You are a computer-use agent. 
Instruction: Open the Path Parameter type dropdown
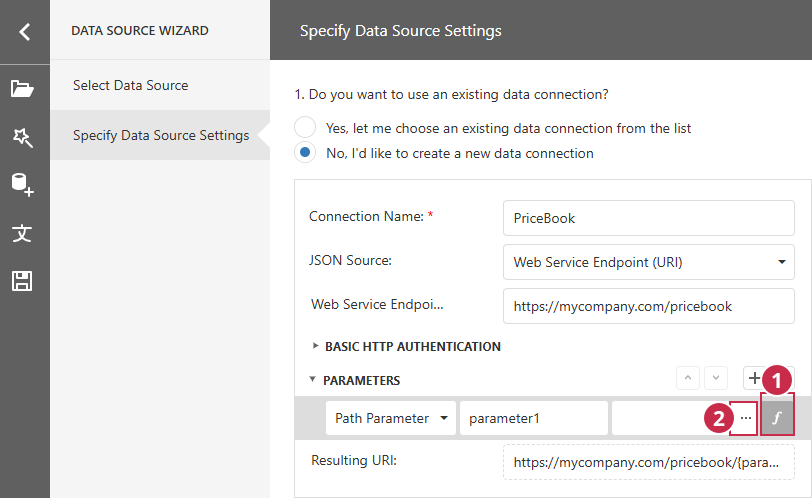tap(391, 418)
